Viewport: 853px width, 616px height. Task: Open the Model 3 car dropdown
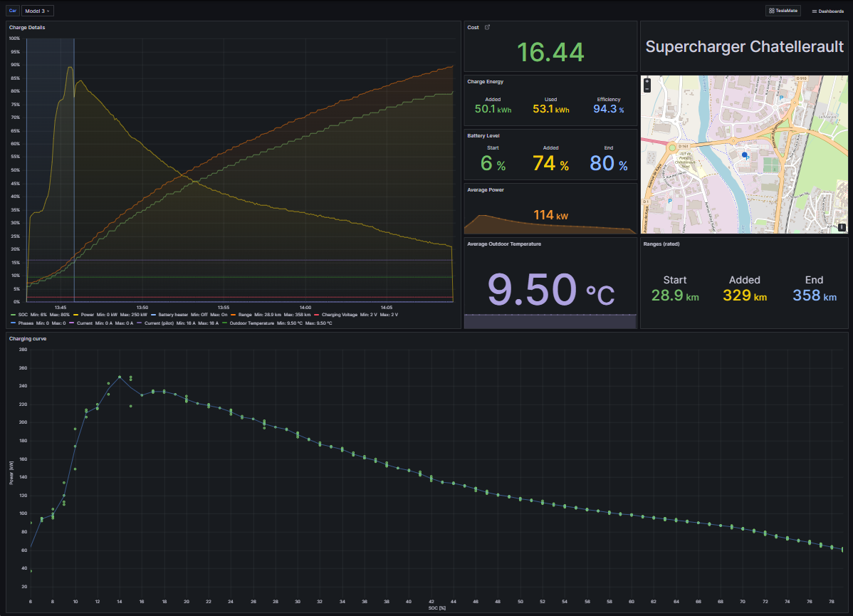(x=38, y=11)
